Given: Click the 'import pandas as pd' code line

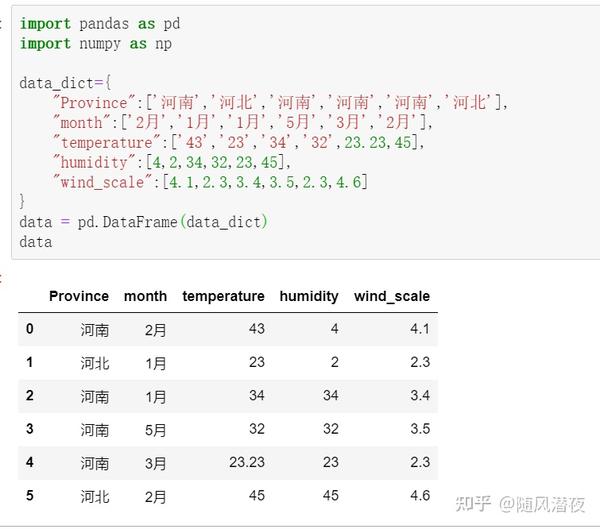Looking at the screenshot, I should tap(99, 24).
